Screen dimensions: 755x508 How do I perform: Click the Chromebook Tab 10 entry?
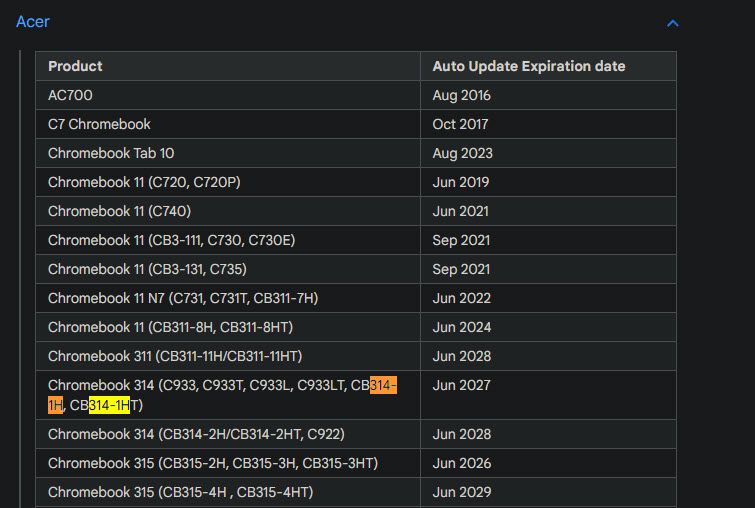pos(110,153)
